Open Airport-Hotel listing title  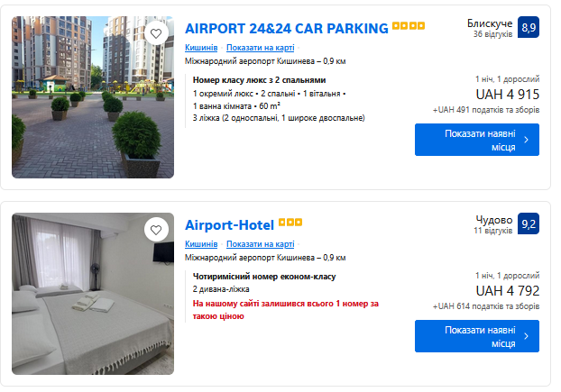coord(229,224)
